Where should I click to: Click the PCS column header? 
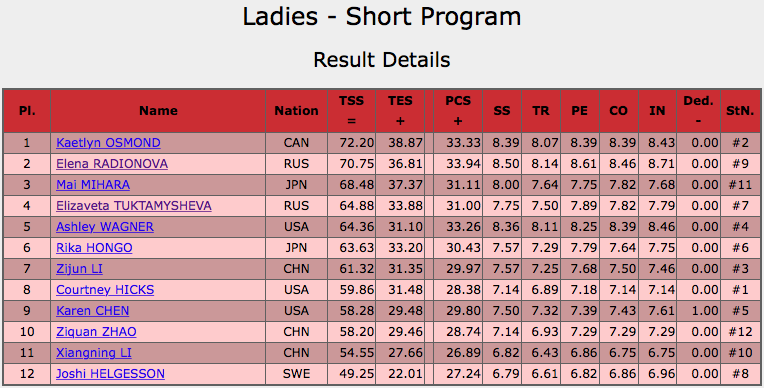click(x=458, y=111)
